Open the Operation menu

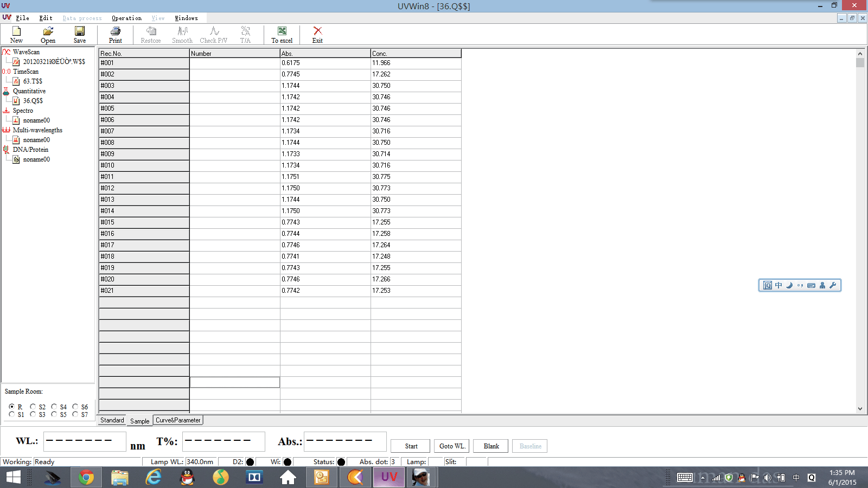(126, 18)
